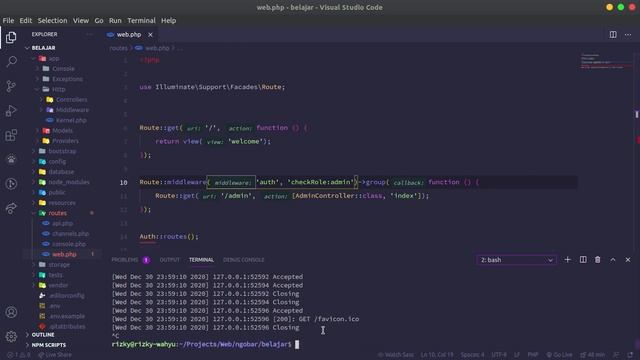This screenshot has width=640, height=360.
Task: Select web.php in the file tree
Action: [x=64, y=254]
